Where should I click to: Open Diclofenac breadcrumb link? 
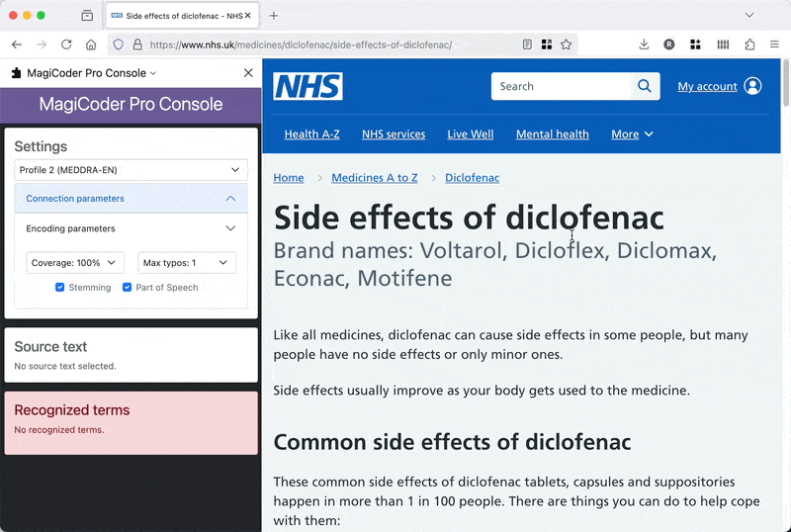click(473, 178)
